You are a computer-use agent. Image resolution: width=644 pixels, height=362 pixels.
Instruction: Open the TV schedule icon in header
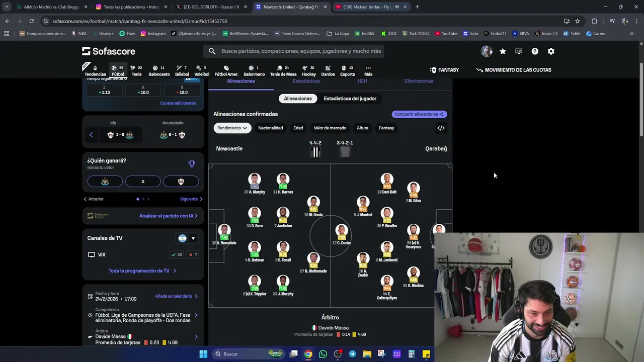pos(519,51)
